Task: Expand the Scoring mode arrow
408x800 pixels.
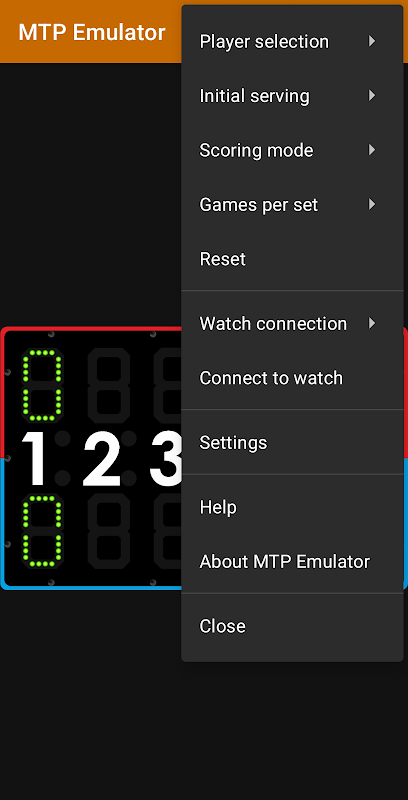Action: coord(372,150)
